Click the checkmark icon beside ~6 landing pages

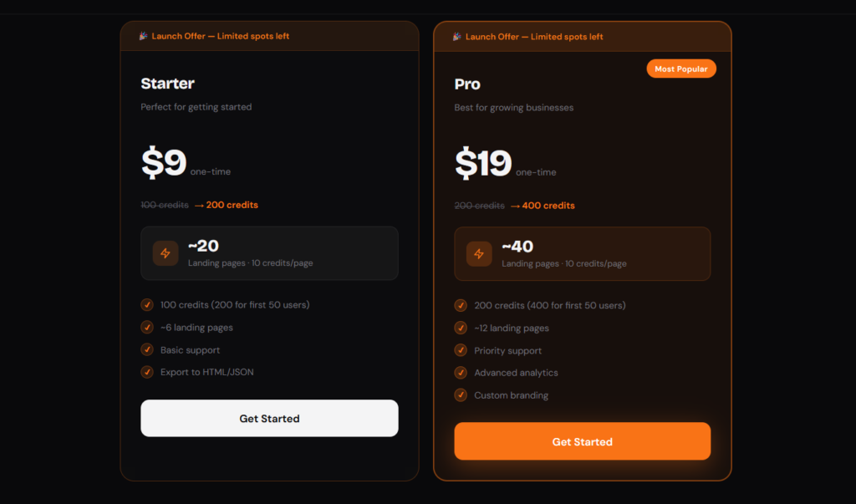pyautogui.click(x=147, y=328)
